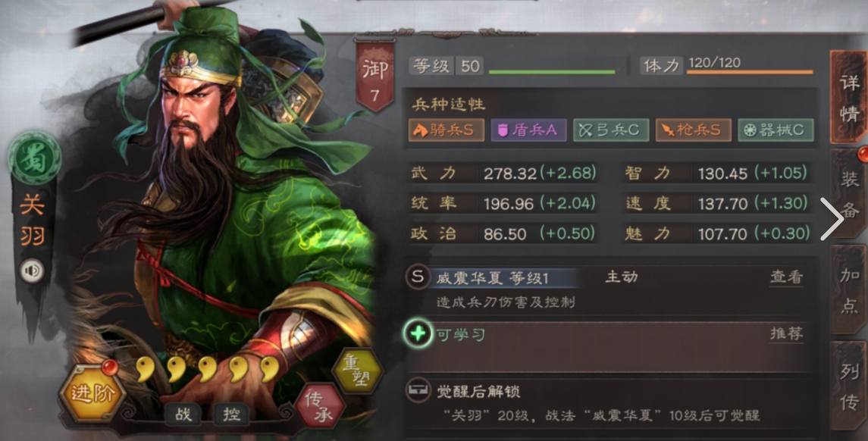Play Guan Yu's voice with the speaker icon
The image size is (868, 441).
pos(32,271)
